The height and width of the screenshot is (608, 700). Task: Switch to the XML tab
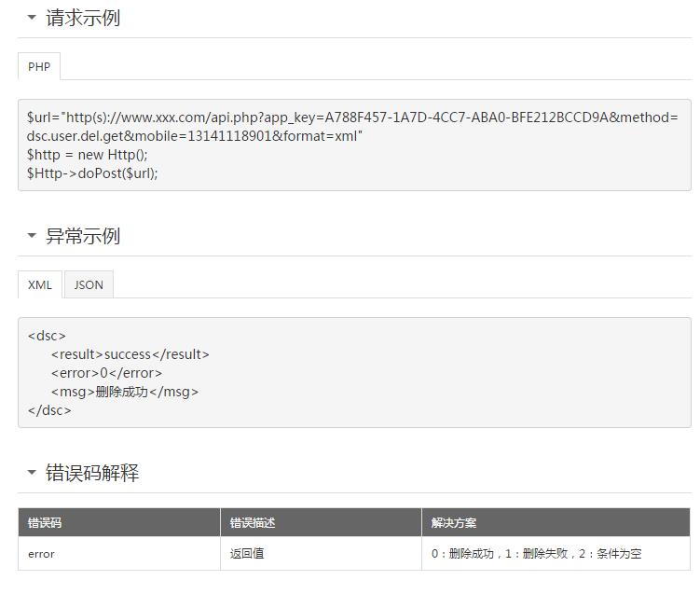(40, 284)
